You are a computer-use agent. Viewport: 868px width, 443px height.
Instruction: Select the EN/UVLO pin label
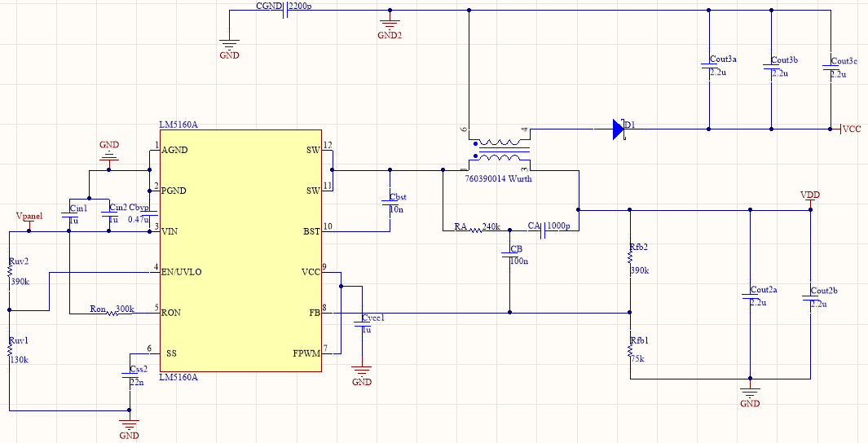pyautogui.click(x=182, y=272)
